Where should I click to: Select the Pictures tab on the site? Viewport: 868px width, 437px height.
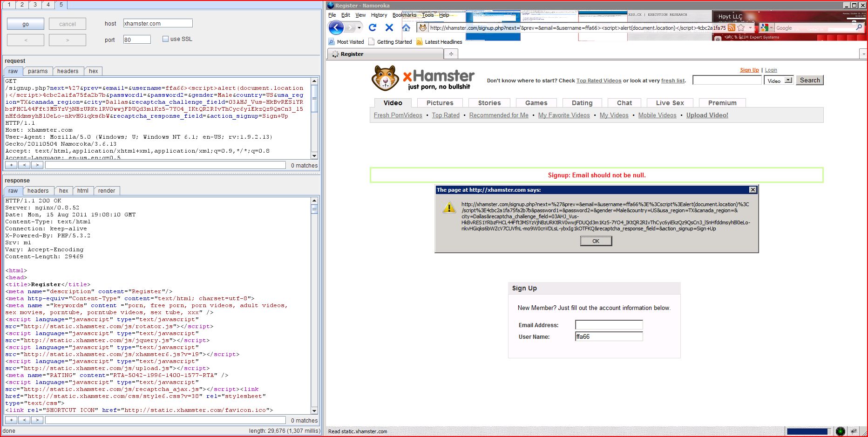[440, 103]
